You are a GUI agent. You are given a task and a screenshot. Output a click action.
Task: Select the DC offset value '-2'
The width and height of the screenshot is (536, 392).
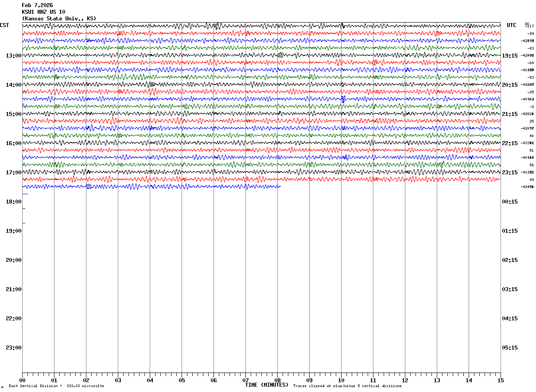tap(531, 107)
